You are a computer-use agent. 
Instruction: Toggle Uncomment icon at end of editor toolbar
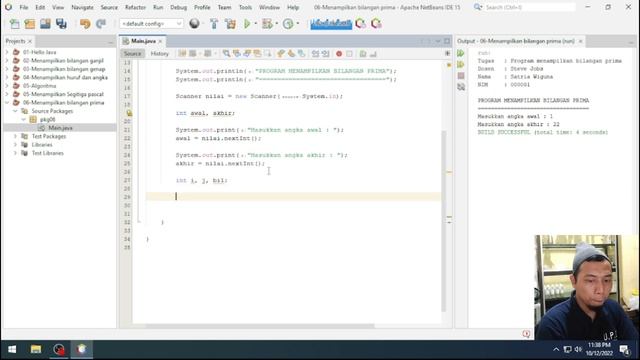(373, 54)
